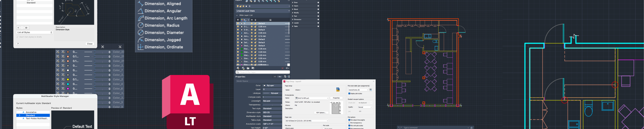Image resolution: width=644 pixels, height=129 pixels.
Task: Choose Dimension, Angular from the menu
Action: [x=163, y=11]
